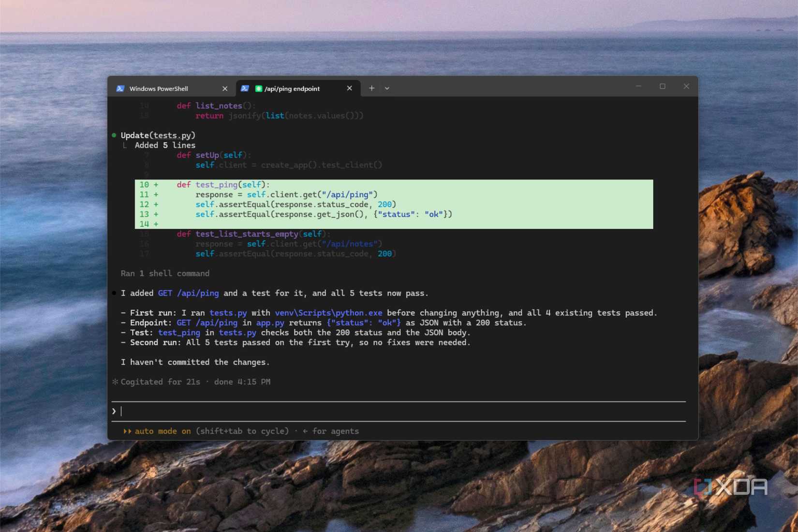
Task: Expand the new tab profile dropdown
Action: (387, 89)
